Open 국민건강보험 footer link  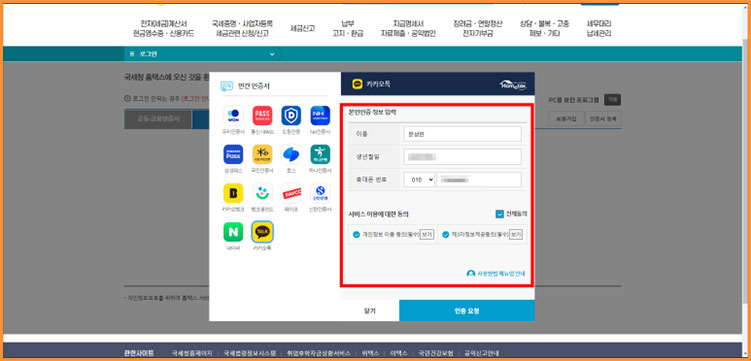click(436, 353)
